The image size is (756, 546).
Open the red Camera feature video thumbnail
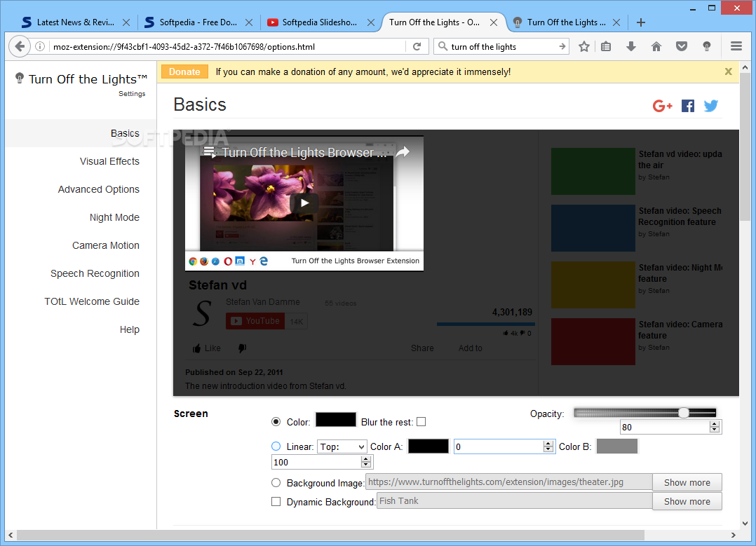[x=593, y=341]
